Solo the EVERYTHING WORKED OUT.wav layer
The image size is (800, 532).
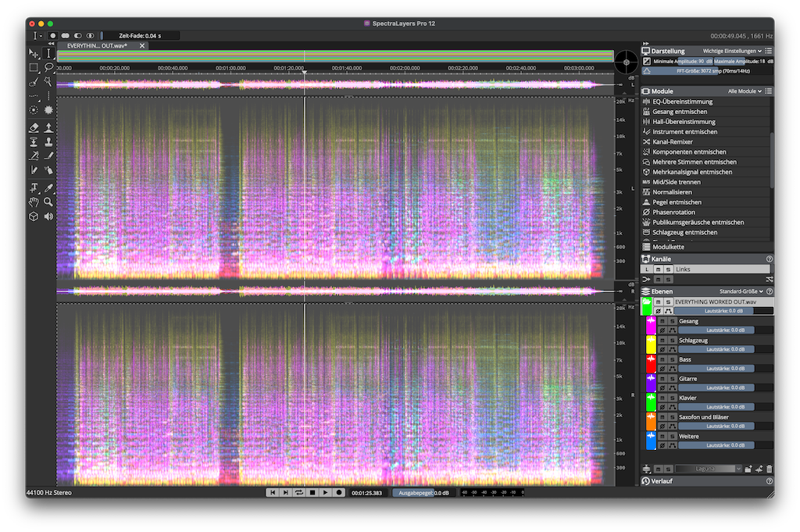point(668,302)
